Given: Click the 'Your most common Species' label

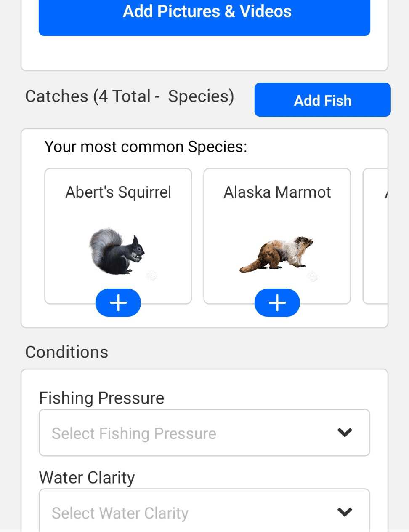Looking at the screenshot, I should tap(146, 147).
